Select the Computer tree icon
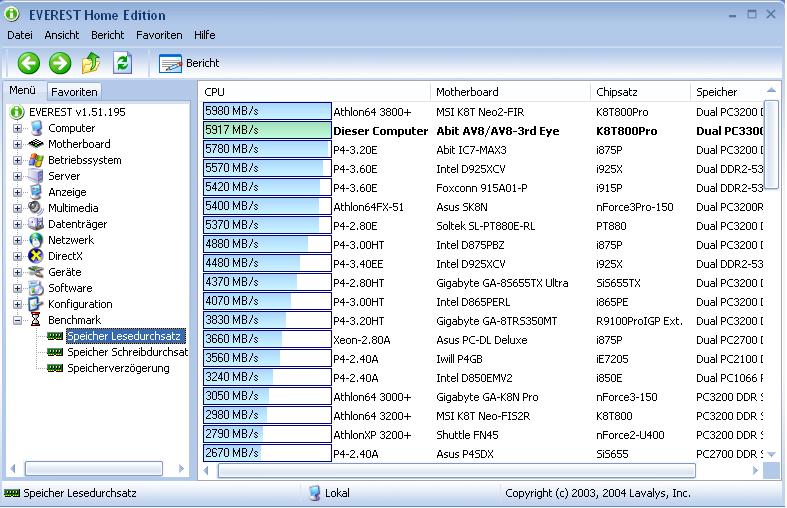This screenshot has height=508, width=787. pos(36,128)
